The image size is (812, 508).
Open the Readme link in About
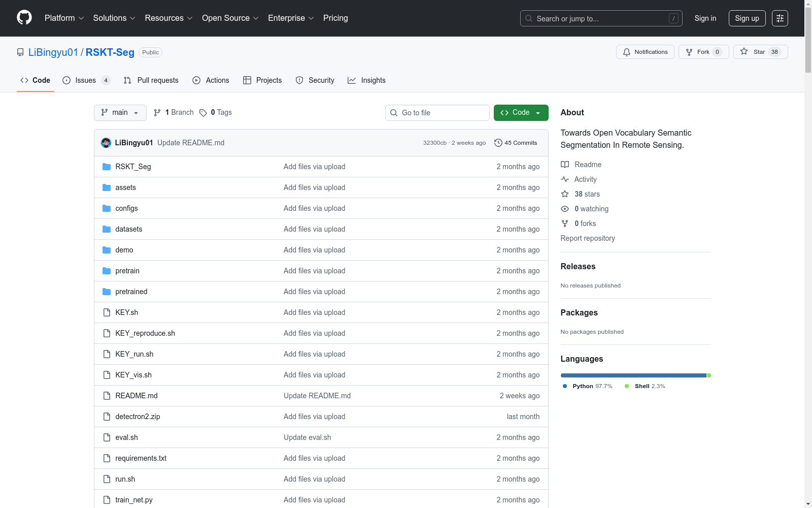[581, 165]
